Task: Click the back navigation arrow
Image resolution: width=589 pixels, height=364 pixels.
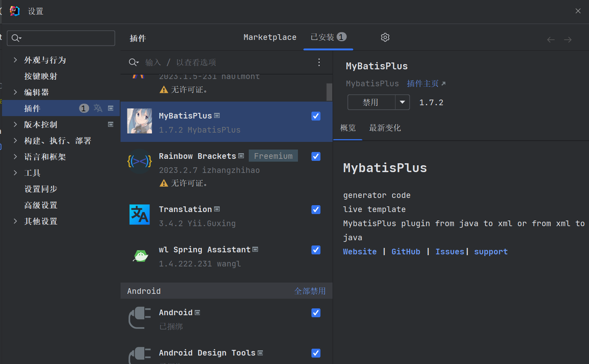Action: click(551, 40)
